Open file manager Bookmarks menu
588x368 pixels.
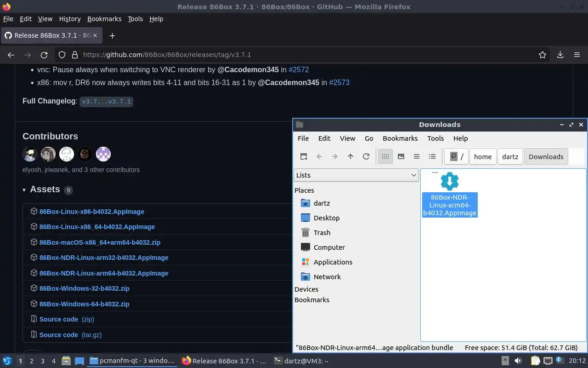coord(400,138)
